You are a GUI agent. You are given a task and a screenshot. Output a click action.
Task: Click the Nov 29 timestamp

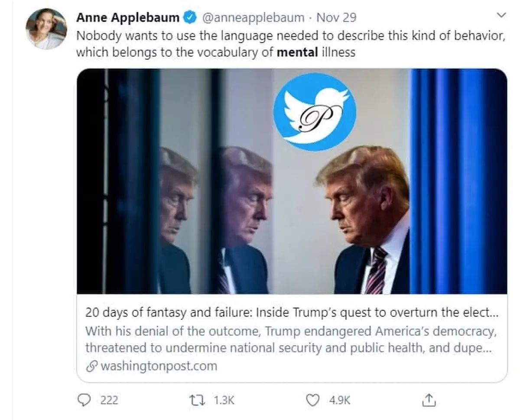click(336, 18)
